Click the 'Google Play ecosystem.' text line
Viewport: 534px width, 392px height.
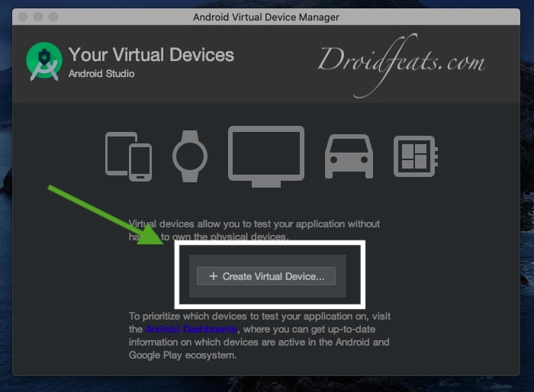[x=182, y=355]
